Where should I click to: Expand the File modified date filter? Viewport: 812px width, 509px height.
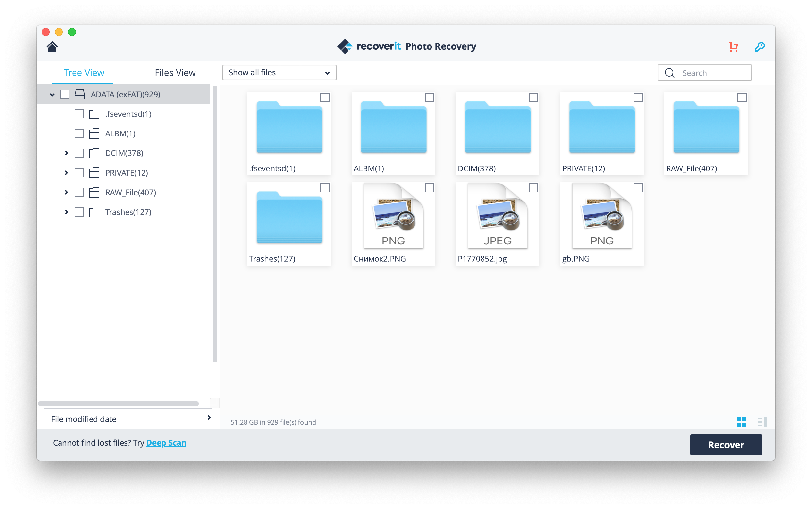209,418
